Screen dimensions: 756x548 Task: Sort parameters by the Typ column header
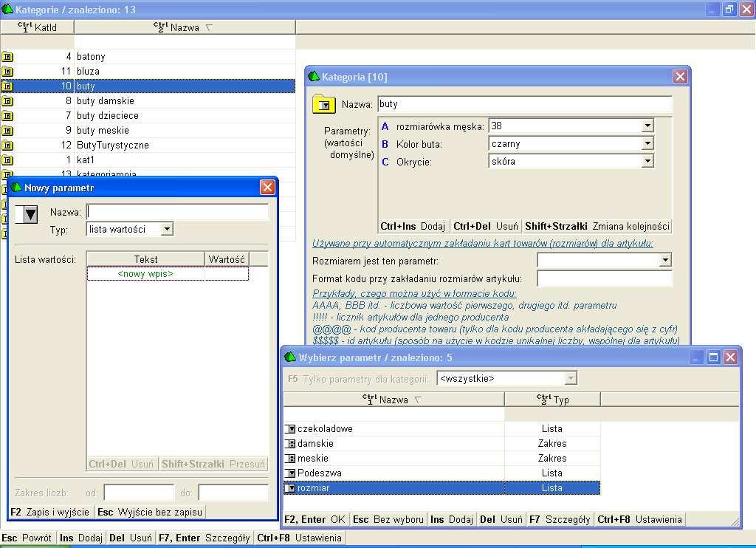[x=552, y=400]
